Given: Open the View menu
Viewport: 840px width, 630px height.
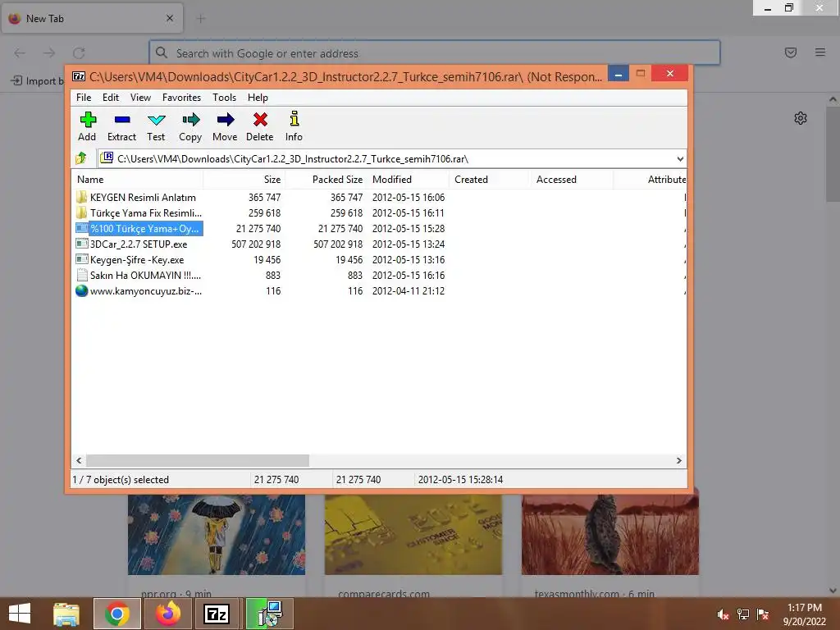Looking at the screenshot, I should 140,98.
